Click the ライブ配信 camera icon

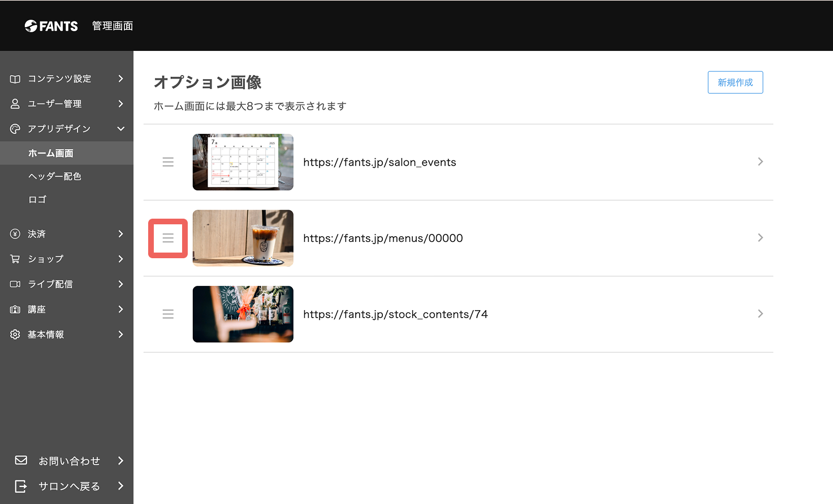pos(15,284)
